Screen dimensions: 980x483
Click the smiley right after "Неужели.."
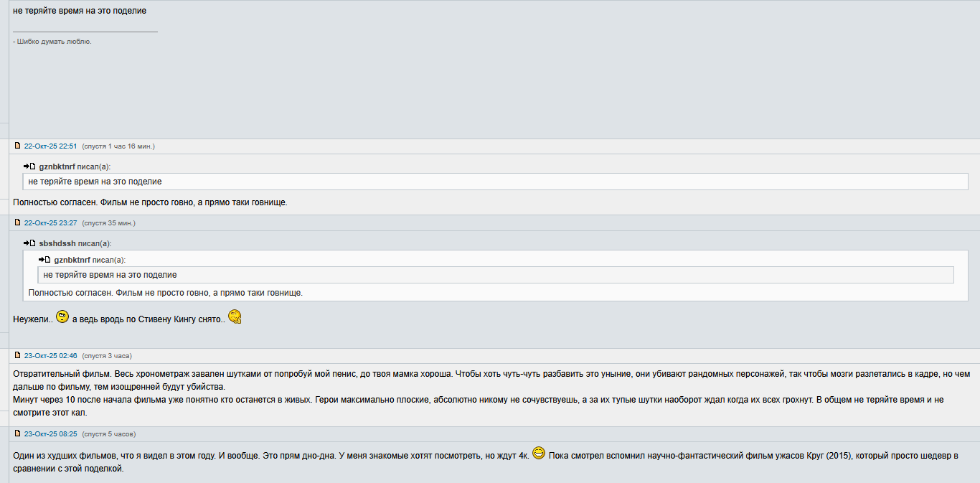click(x=62, y=316)
